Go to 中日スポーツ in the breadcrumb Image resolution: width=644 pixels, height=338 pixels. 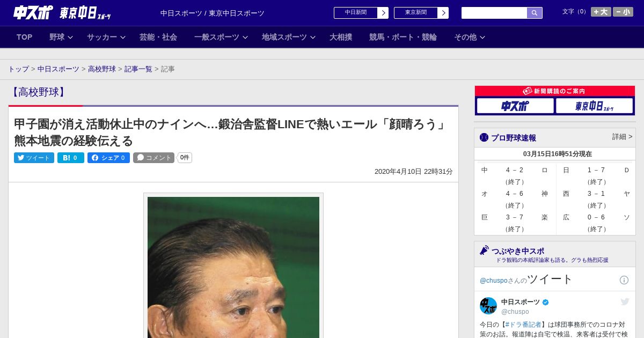tap(58, 69)
